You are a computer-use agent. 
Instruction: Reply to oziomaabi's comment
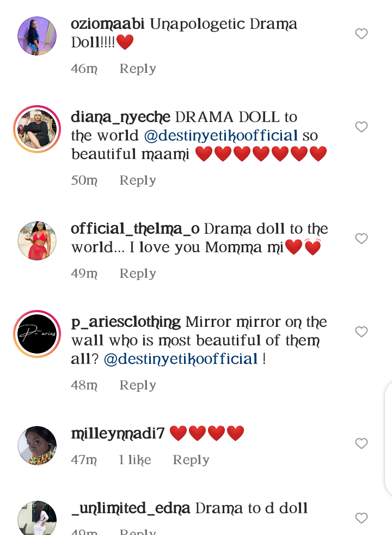tap(137, 69)
